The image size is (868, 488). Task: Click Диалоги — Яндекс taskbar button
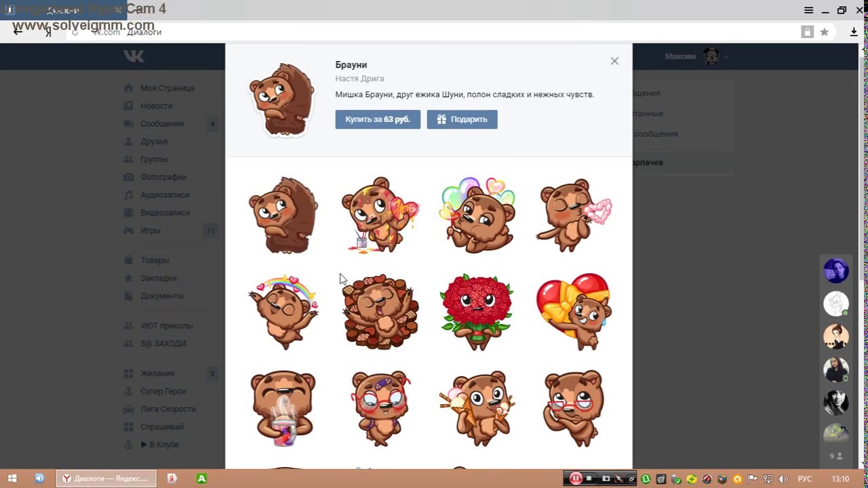[105, 479]
